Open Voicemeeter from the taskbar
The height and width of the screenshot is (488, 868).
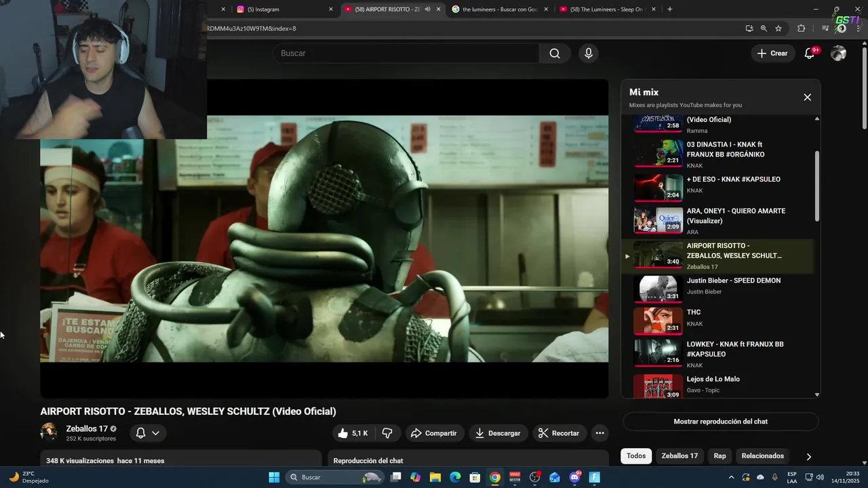[x=515, y=477]
